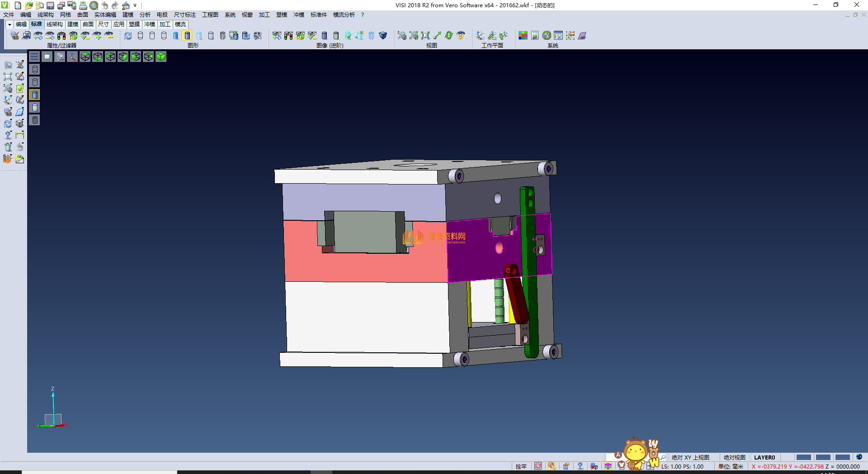Click the LAYER0 label in status bar
The width and height of the screenshot is (868, 474).
764,457
